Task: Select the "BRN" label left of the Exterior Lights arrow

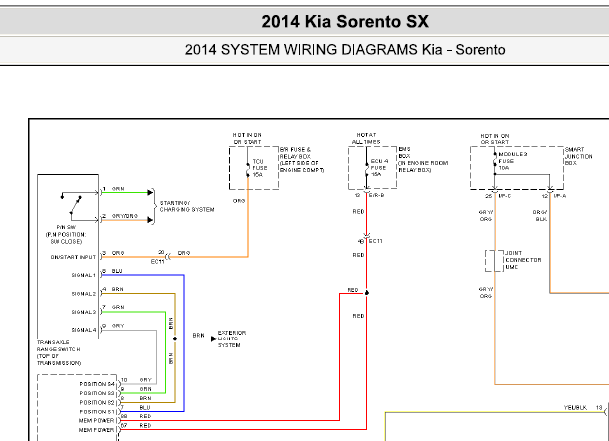Action: [198, 335]
